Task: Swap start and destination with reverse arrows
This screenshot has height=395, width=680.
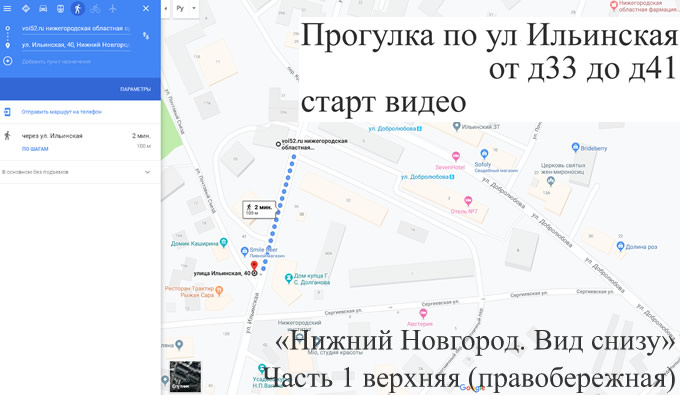Action: click(146, 36)
